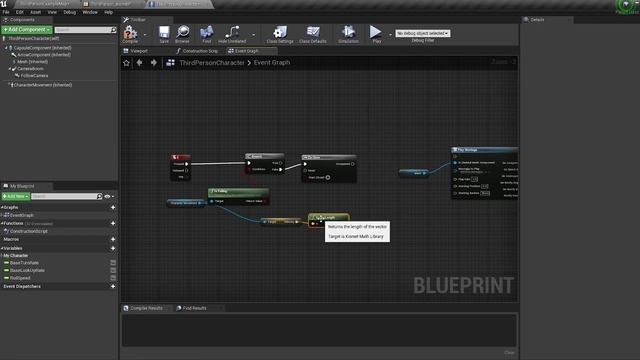Image resolution: width=640 pixels, height=360 pixels.
Task: Click the graph grid icon beside ThirdPersonCharacter breadcrumb
Action: point(171,62)
